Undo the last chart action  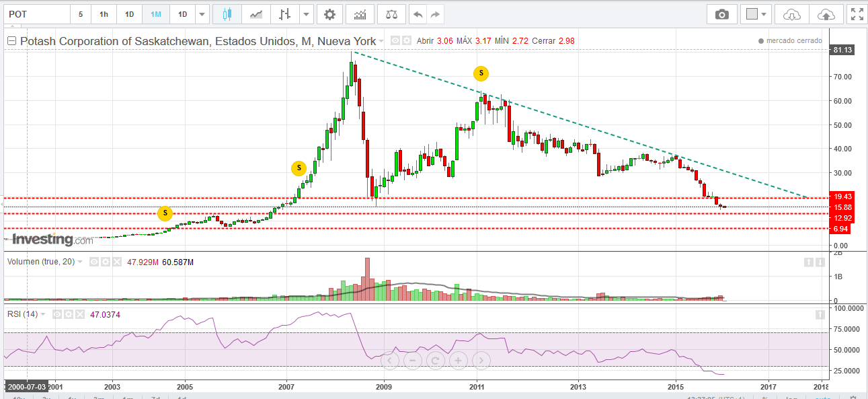tap(418, 14)
